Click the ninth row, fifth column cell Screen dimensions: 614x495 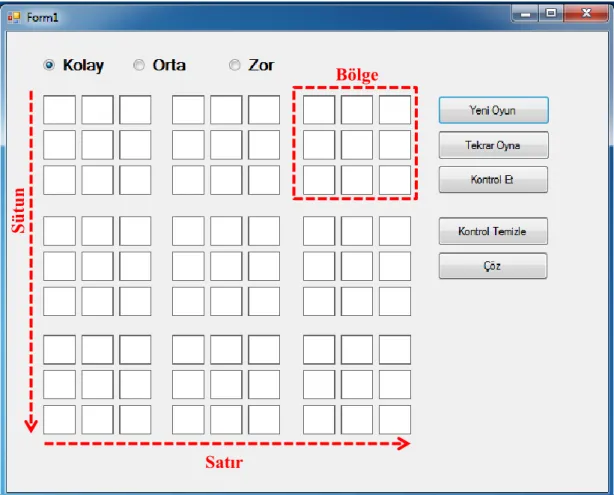226,420
